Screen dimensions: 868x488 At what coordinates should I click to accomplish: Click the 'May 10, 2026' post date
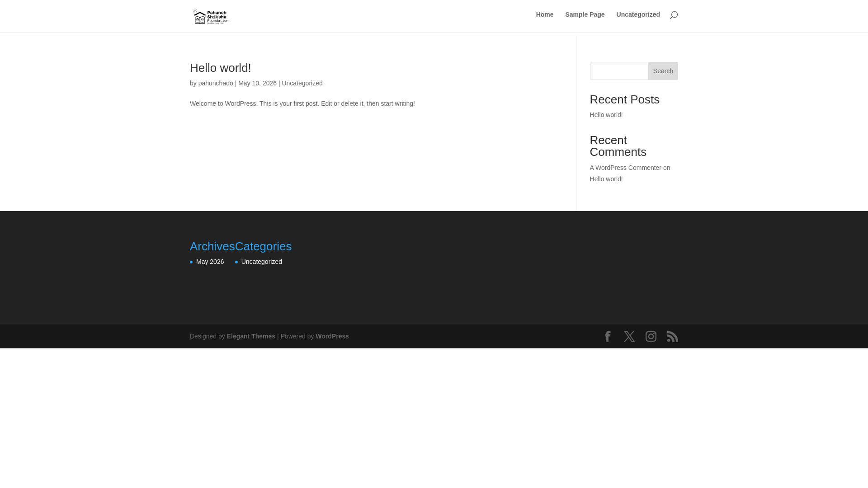click(257, 83)
